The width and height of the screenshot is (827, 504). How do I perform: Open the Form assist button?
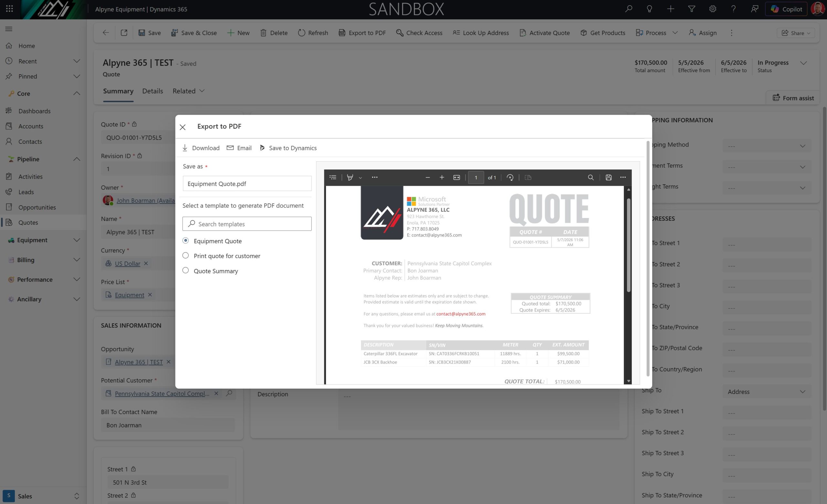tap(793, 98)
